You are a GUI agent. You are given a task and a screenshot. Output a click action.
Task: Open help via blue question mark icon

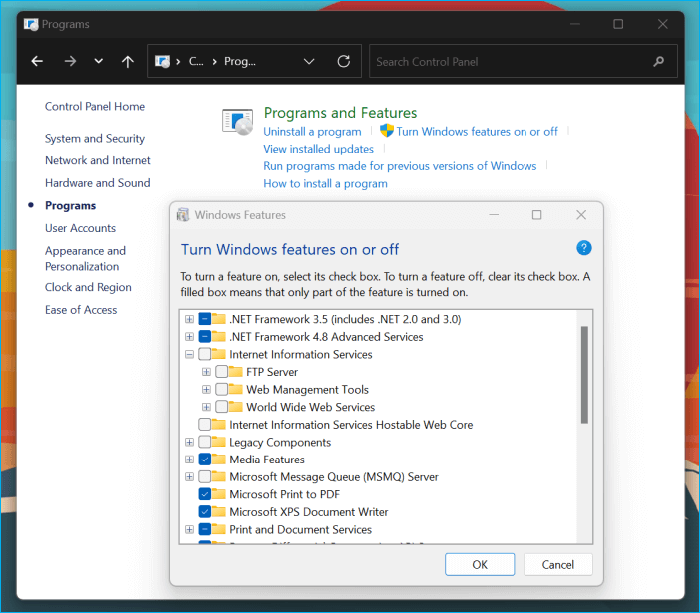pos(584,248)
